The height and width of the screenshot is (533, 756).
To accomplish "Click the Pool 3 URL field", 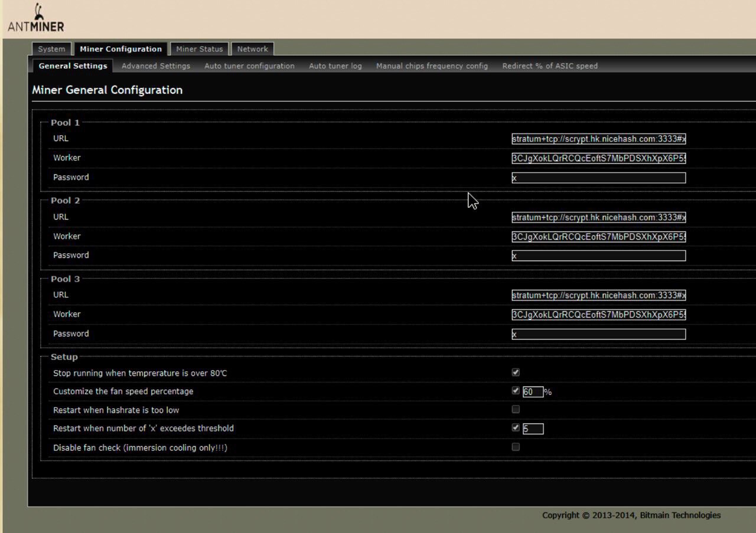I will (599, 295).
